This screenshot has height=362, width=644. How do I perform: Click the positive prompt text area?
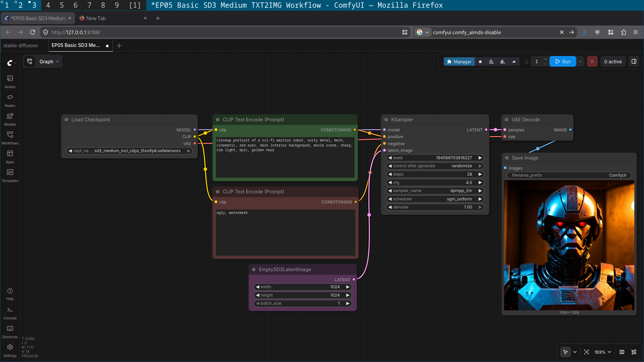[285, 157]
